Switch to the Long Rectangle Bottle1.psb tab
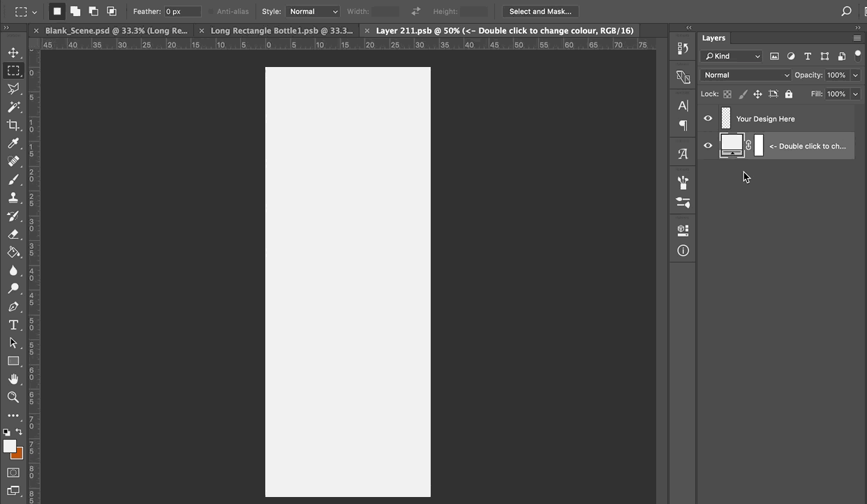Screen dimensions: 867x504 tap(281, 31)
